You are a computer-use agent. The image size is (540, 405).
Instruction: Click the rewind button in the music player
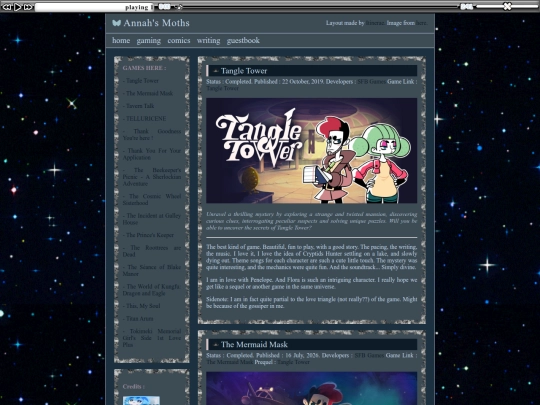click(x=7, y=7)
